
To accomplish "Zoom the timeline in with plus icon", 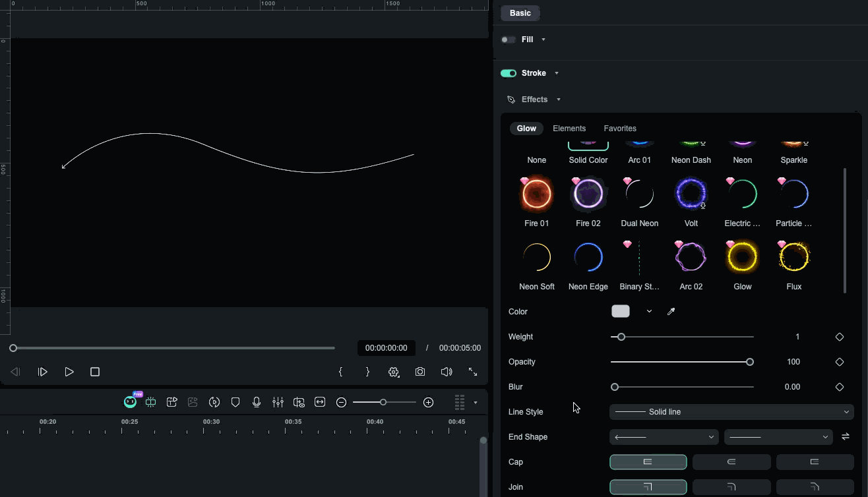I will pyautogui.click(x=428, y=402).
